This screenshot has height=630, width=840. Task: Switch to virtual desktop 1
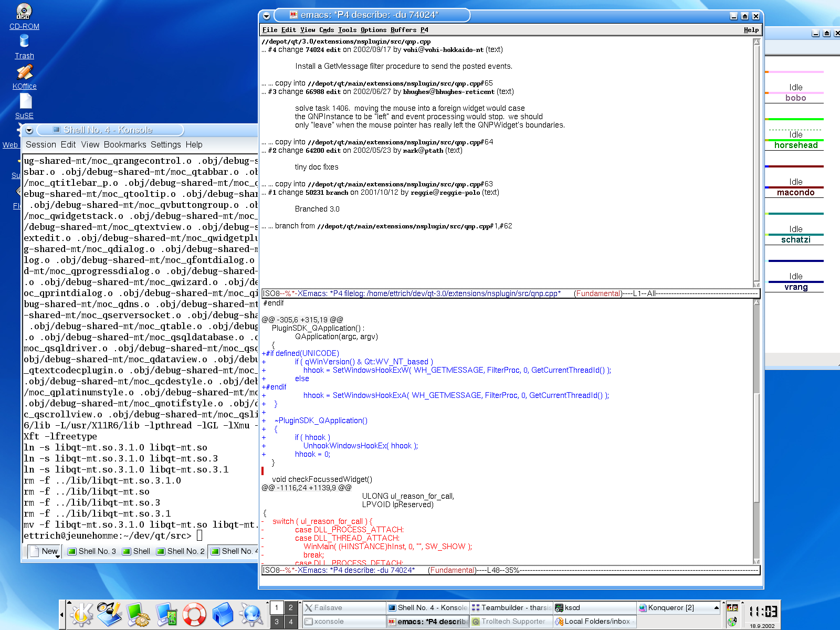tap(277, 608)
